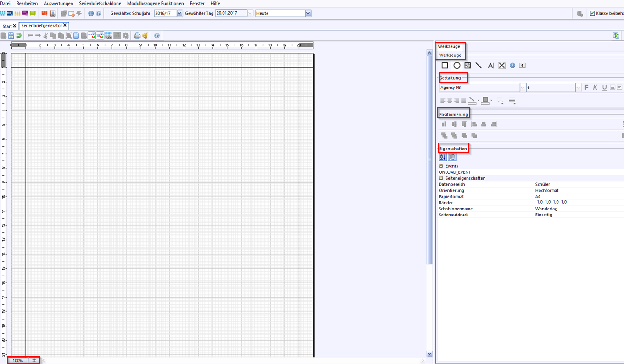The width and height of the screenshot is (624, 364).
Task: Select the image insert tool
Action: click(x=468, y=66)
